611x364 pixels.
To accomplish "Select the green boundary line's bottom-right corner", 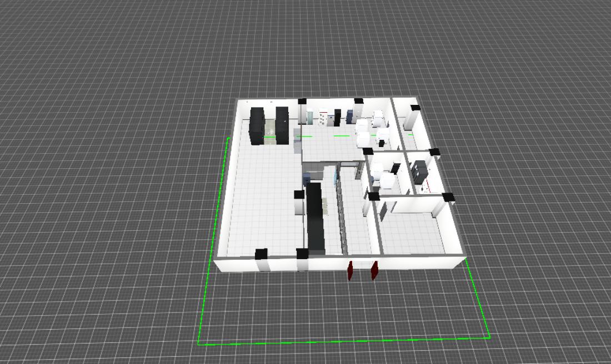I will [489, 336].
